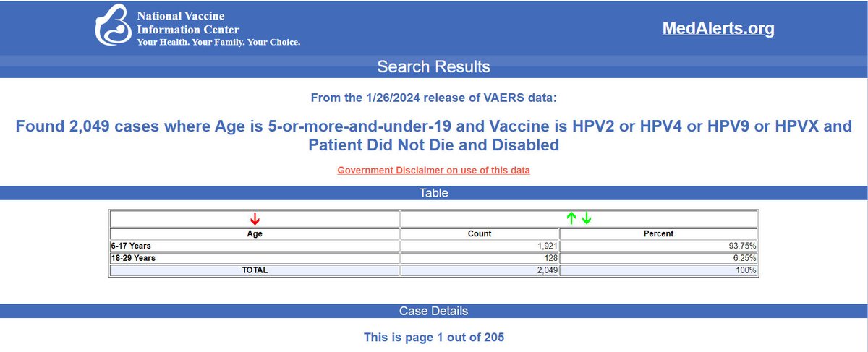Click the red down arrow above Age

point(255,219)
